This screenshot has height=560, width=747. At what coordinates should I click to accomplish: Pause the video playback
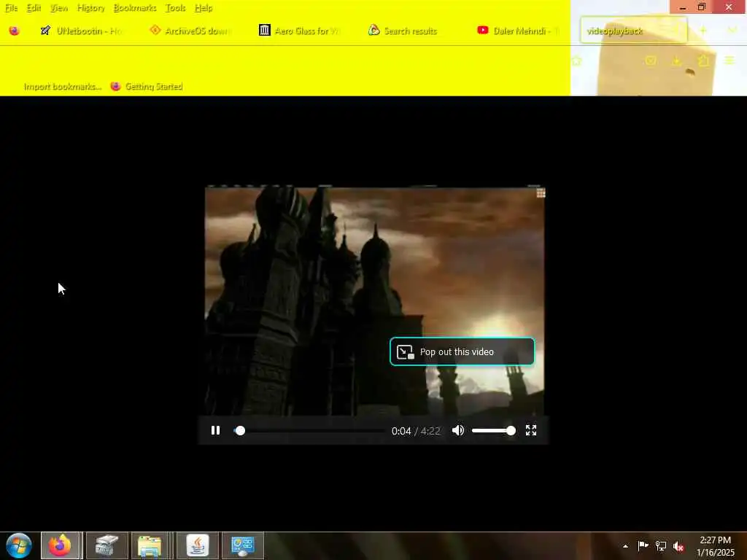(x=215, y=430)
